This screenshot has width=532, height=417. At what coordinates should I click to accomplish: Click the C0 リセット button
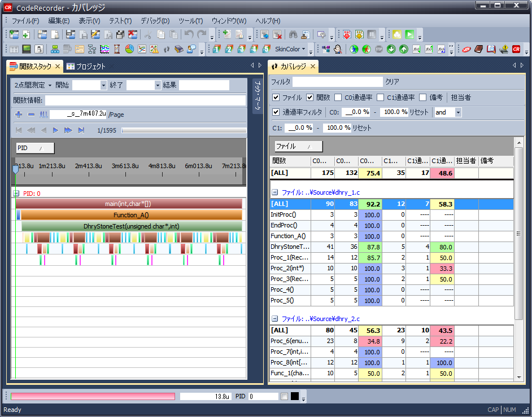(419, 112)
